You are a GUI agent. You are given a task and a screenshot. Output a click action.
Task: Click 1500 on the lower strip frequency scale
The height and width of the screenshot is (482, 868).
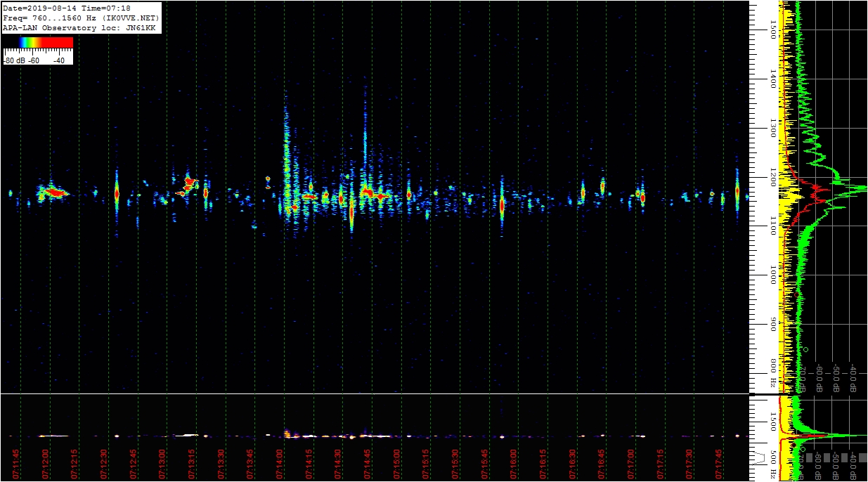(772, 422)
